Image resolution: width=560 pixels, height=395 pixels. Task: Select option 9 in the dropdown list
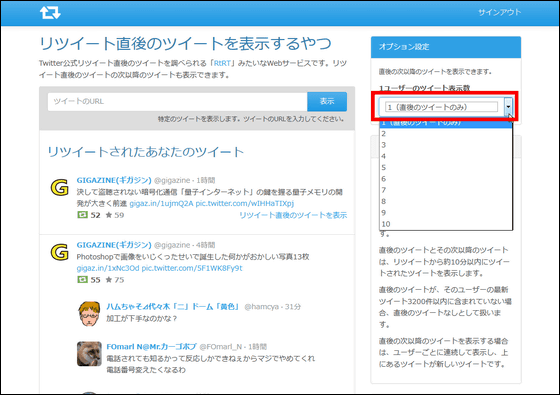click(446, 213)
